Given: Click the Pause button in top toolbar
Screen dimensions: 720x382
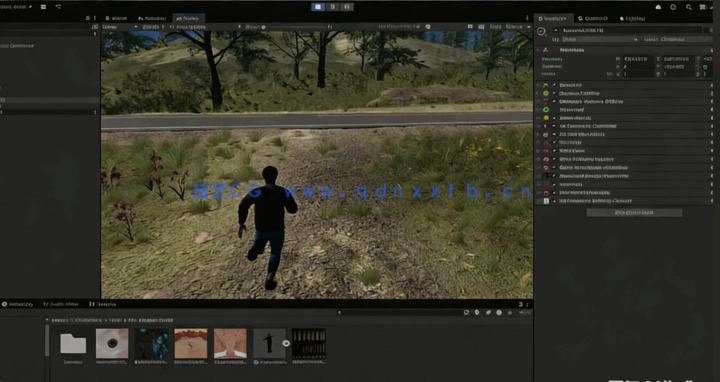Looking at the screenshot, I should point(333,7).
